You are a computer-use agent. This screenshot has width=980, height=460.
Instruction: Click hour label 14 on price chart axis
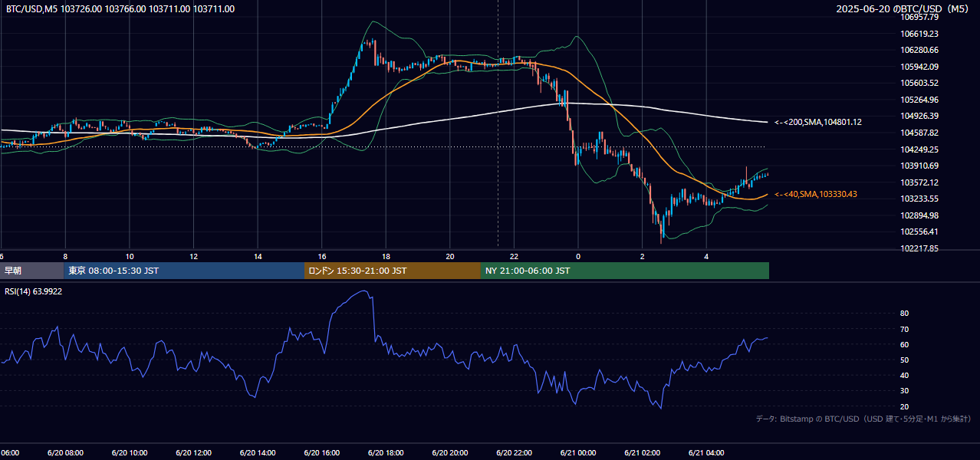[258, 257]
